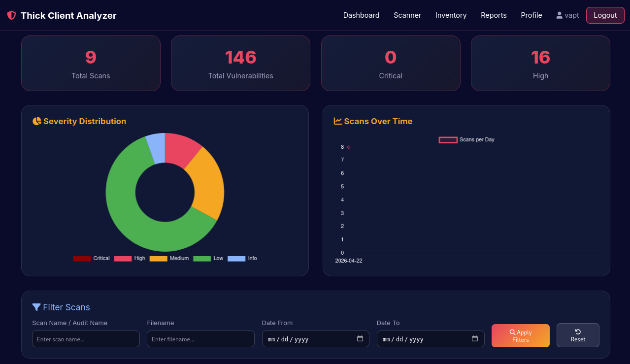Viewport: 630px width, 364px height.
Task: Click the Date To date field
Action: click(x=431, y=339)
